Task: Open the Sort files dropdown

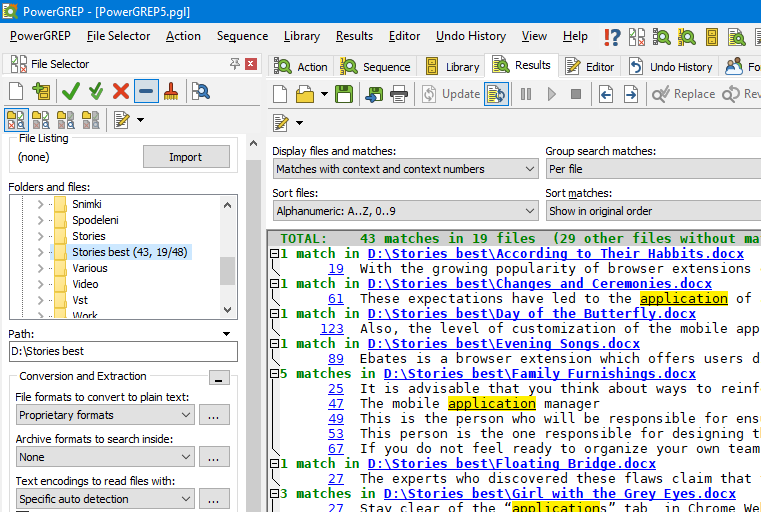Action: pos(405,211)
